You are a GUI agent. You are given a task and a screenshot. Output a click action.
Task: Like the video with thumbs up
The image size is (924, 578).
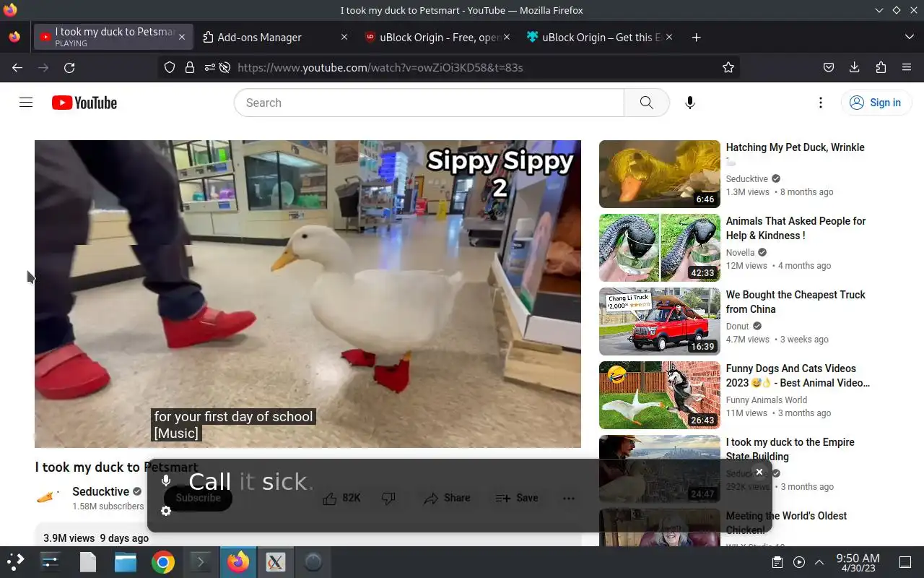click(341, 498)
